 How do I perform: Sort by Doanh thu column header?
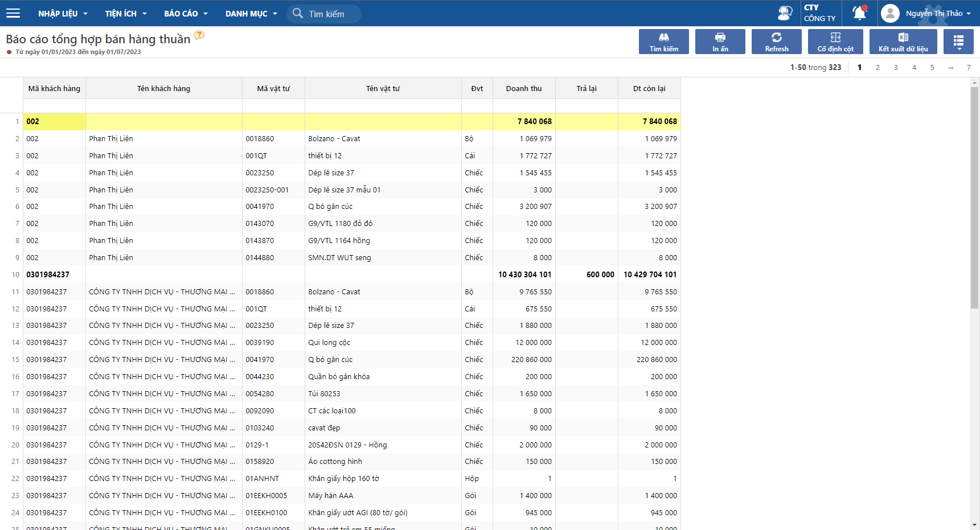[524, 88]
